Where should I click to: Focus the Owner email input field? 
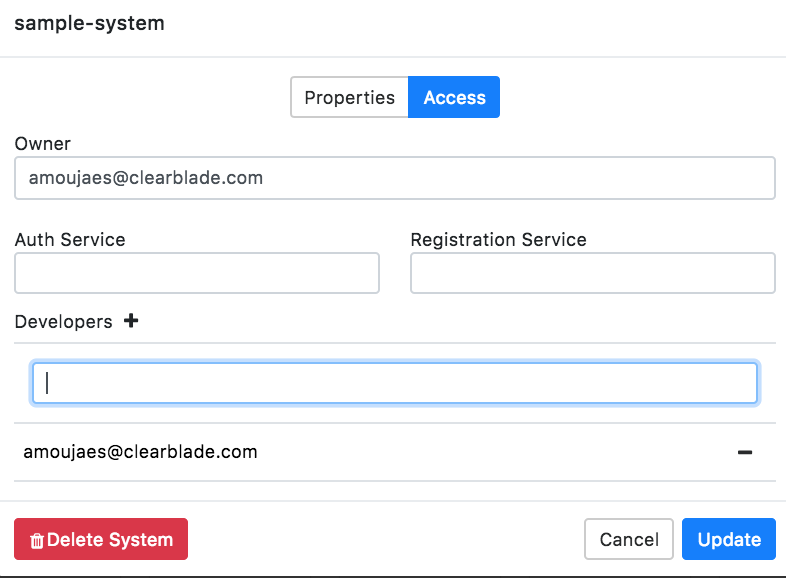click(394, 178)
